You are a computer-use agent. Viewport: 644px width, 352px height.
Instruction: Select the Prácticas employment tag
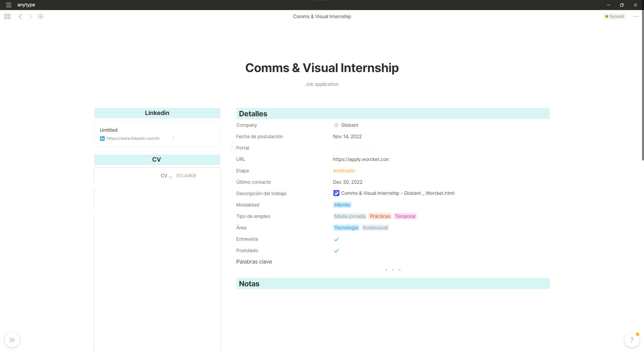pyautogui.click(x=380, y=216)
